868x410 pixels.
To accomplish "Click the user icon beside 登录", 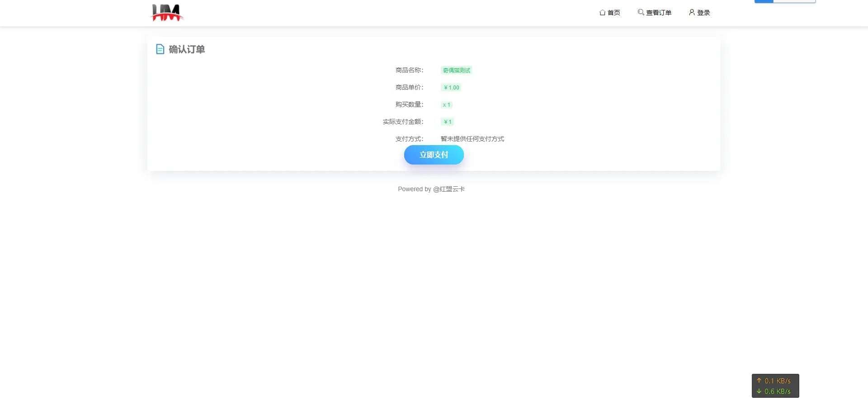I will [691, 12].
